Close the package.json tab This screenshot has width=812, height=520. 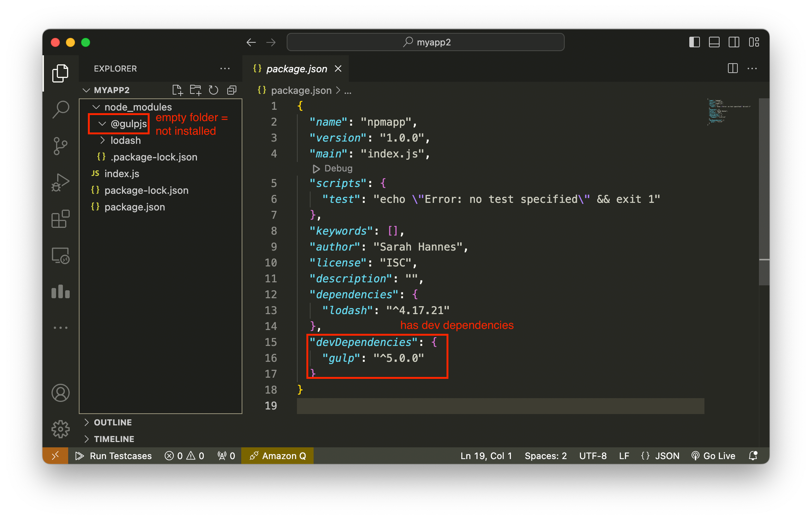coord(338,69)
